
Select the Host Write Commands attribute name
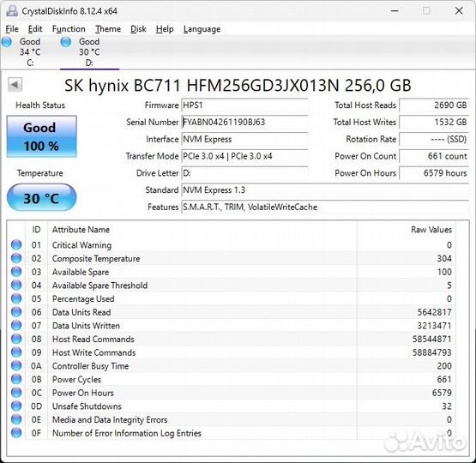[93, 352]
